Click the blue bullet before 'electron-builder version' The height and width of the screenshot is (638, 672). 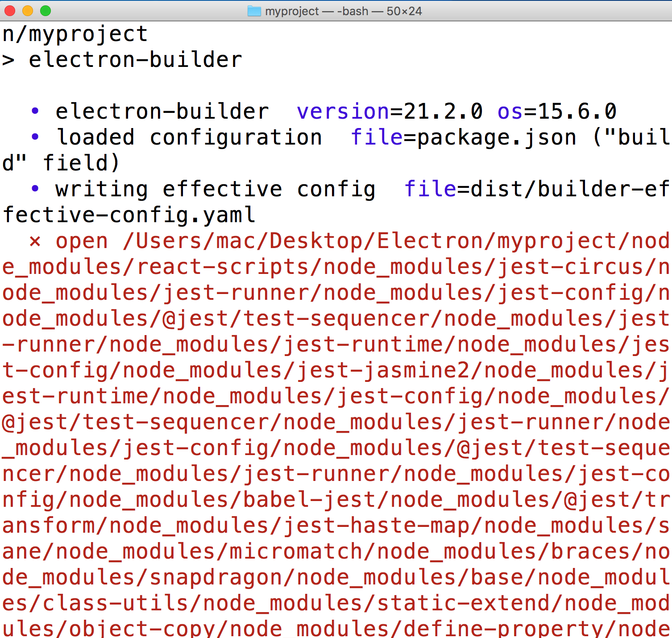pyautogui.click(x=35, y=111)
